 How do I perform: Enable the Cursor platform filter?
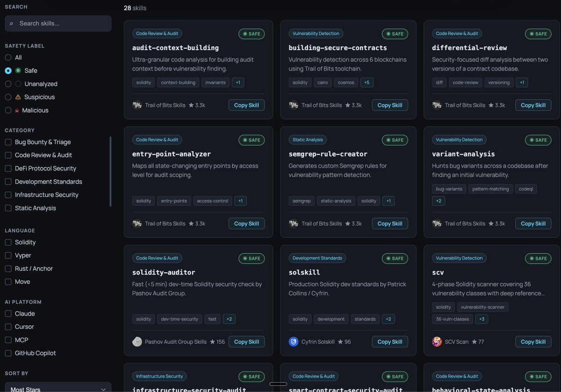(x=8, y=327)
